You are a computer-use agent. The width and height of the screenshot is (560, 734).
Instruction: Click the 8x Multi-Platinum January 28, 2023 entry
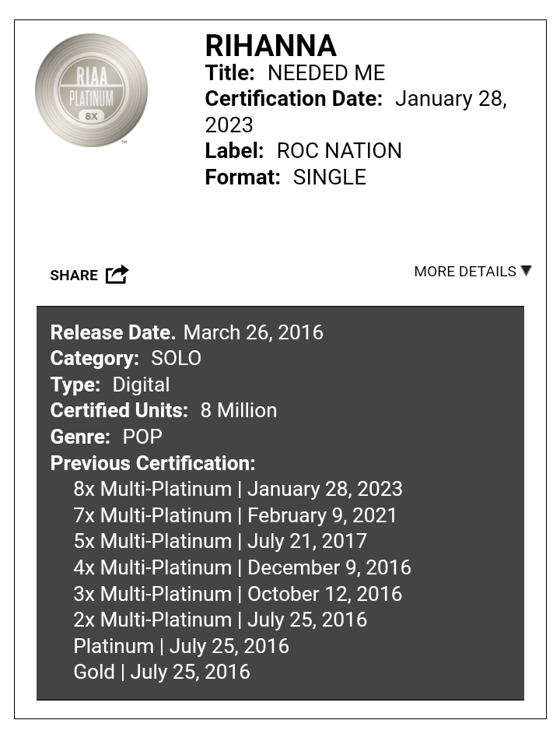(238, 489)
